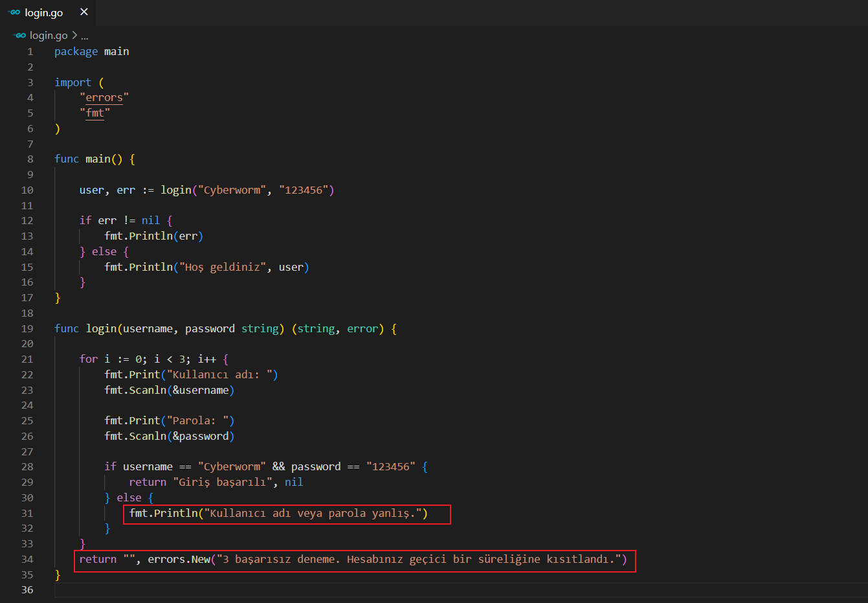Click the Go icon in the breadcrumb bar
The image size is (868, 603).
point(20,36)
